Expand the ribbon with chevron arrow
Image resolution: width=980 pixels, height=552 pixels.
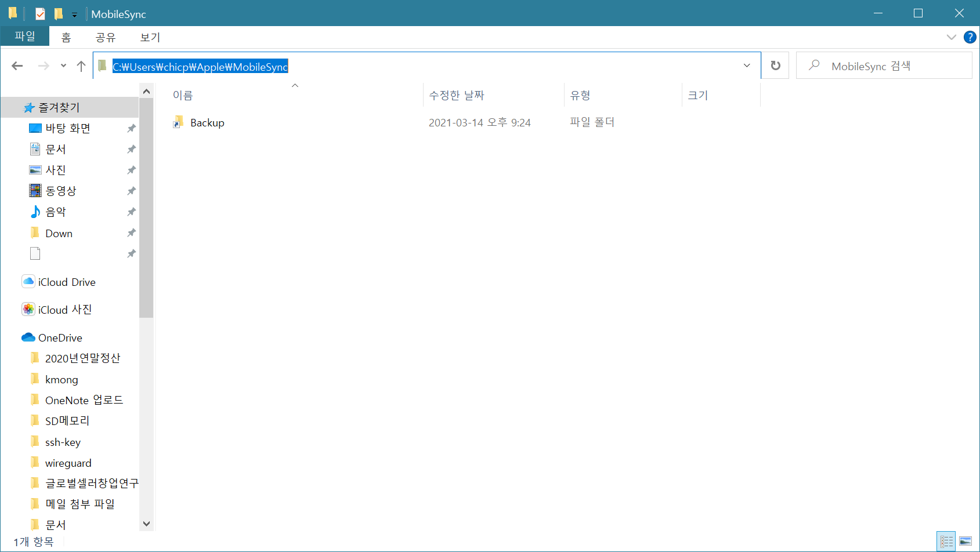click(952, 37)
